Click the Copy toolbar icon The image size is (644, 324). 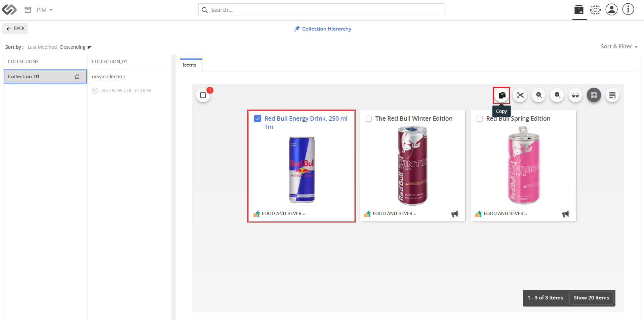tap(501, 95)
